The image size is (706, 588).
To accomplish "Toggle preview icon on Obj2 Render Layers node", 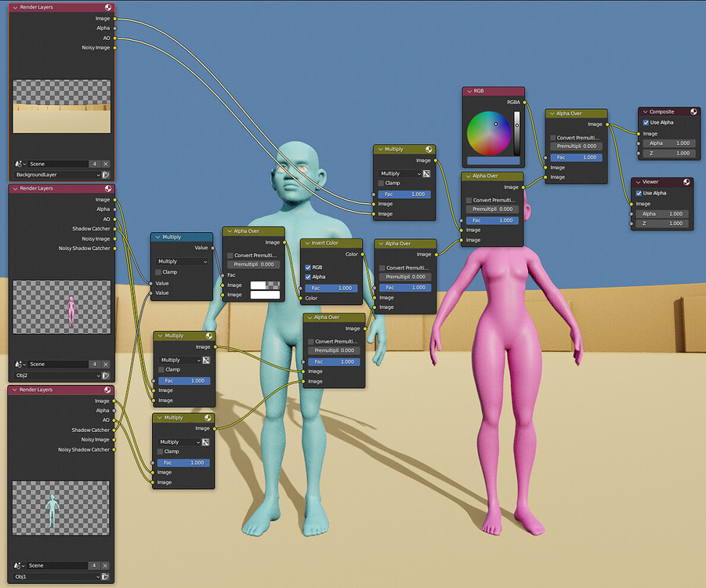I will pyautogui.click(x=108, y=188).
